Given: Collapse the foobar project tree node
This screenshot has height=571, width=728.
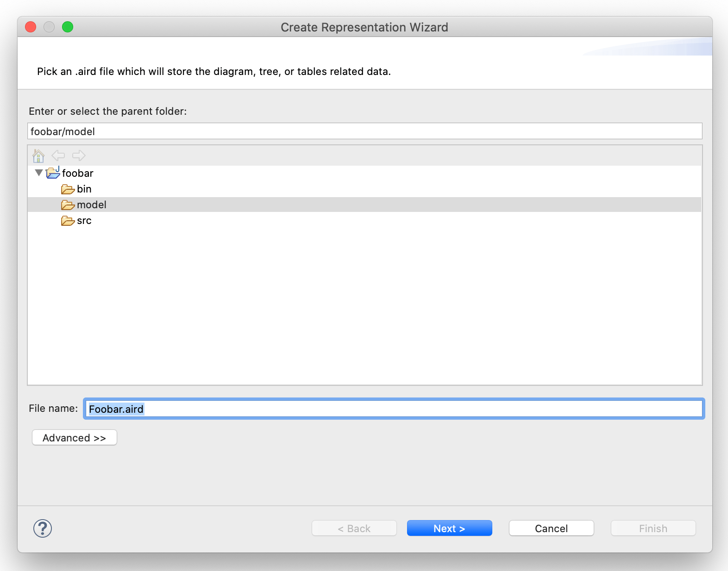Looking at the screenshot, I should point(39,173).
